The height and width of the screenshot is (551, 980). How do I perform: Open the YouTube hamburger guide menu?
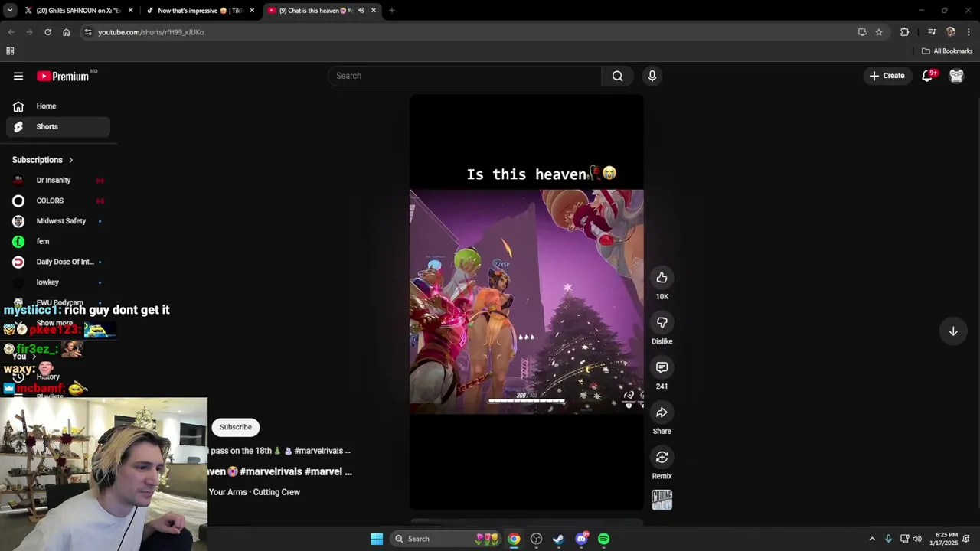(18, 76)
